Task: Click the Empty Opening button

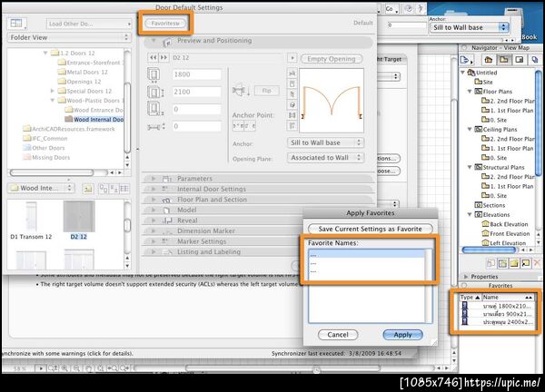Action: [x=332, y=59]
